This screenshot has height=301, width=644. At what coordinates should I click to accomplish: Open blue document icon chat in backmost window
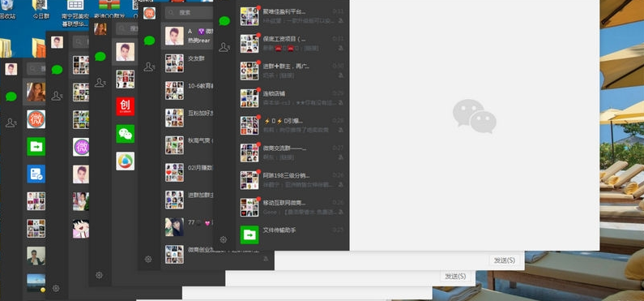click(x=36, y=174)
